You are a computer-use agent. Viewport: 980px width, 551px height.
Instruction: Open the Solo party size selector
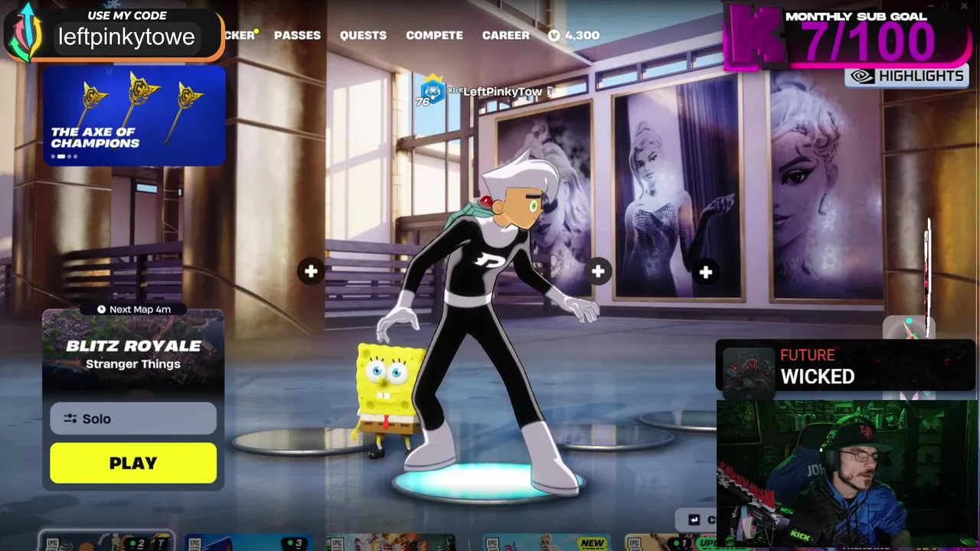pyautogui.click(x=133, y=419)
